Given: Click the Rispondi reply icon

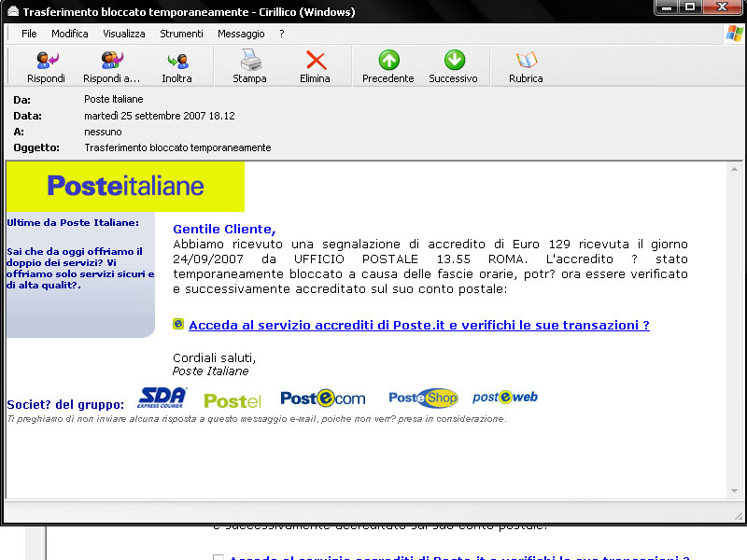Looking at the screenshot, I should point(46,66).
